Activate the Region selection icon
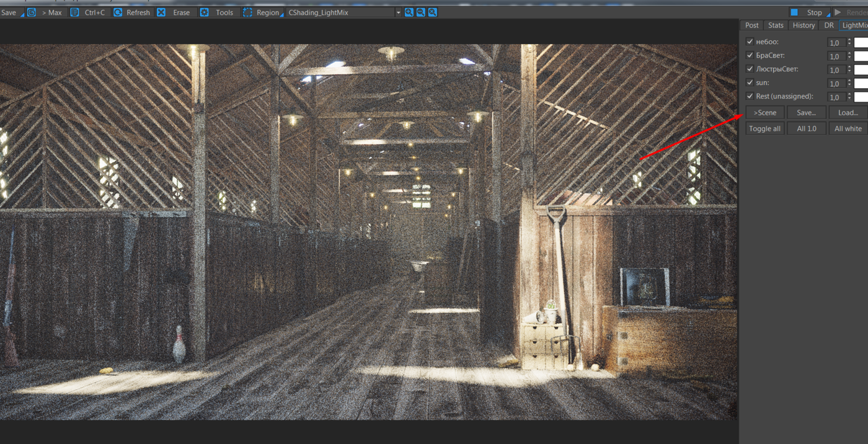 (x=247, y=12)
